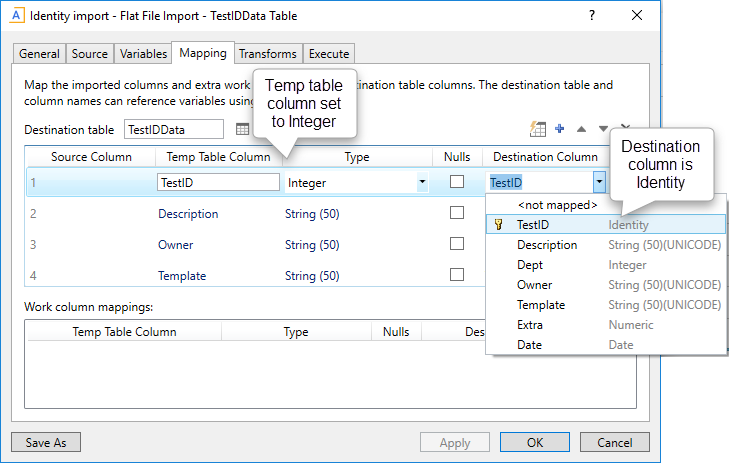
Task: Click the help question mark in title bar
Action: click(591, 16)
